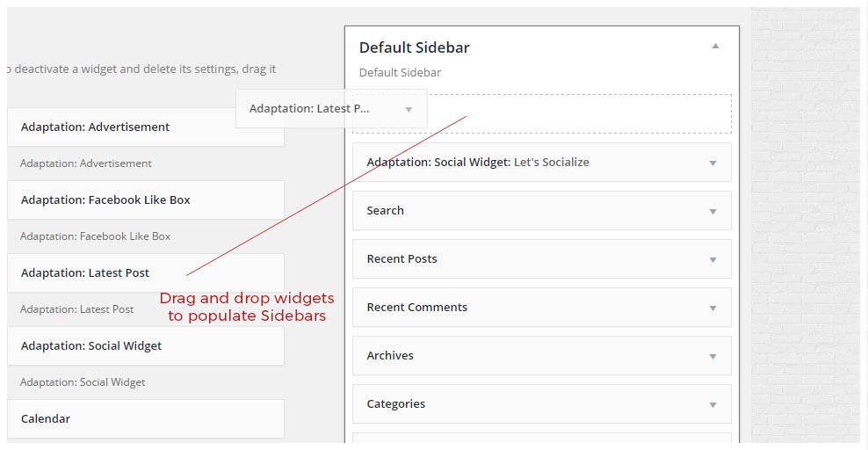Click the Default Sidebar heading
868x450 pixels.
(x=414, y=47)
